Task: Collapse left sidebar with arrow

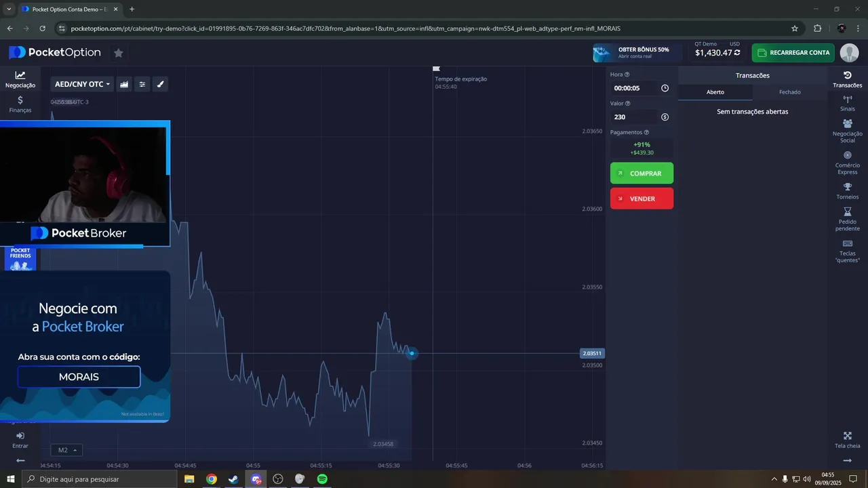Action: (20, 461)
